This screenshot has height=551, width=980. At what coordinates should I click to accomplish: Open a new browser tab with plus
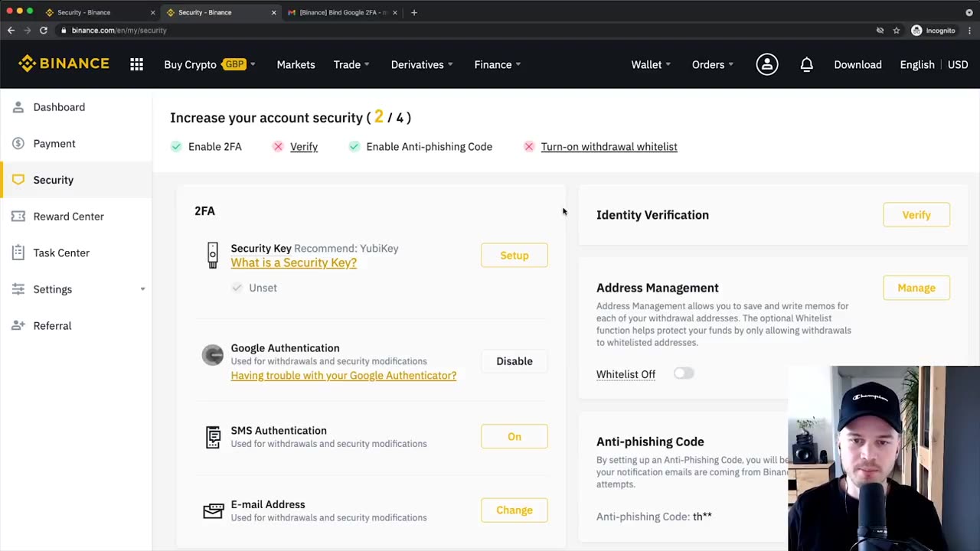point(414,12)
